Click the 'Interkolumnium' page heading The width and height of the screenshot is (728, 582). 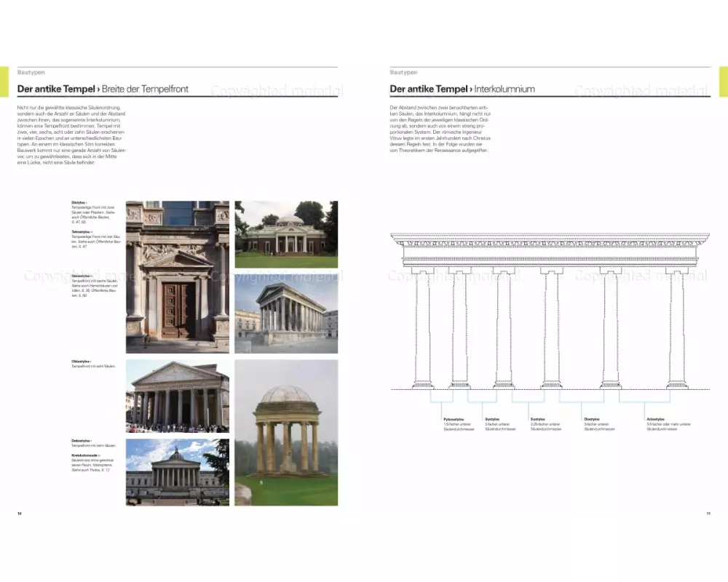click(504, 89)
